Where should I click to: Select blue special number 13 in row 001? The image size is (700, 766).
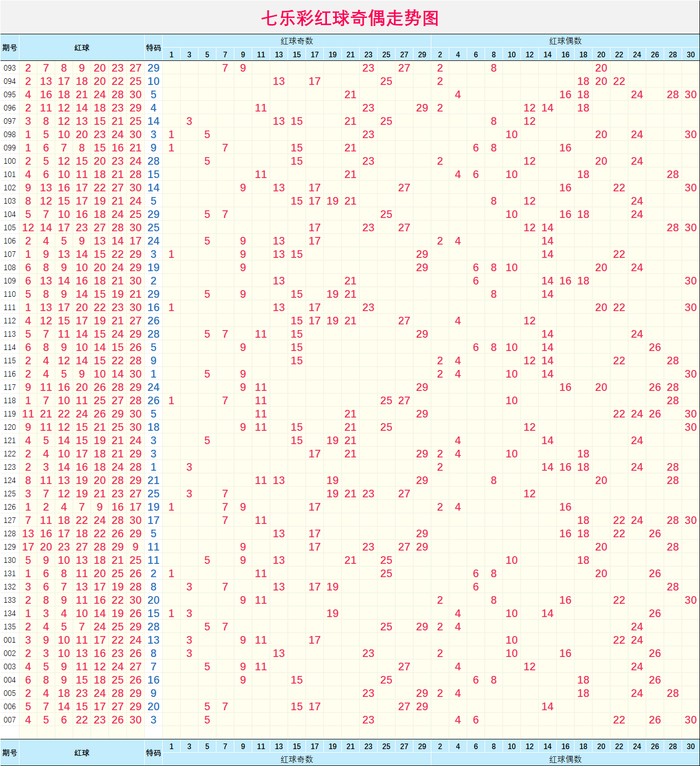click(154, 640)
